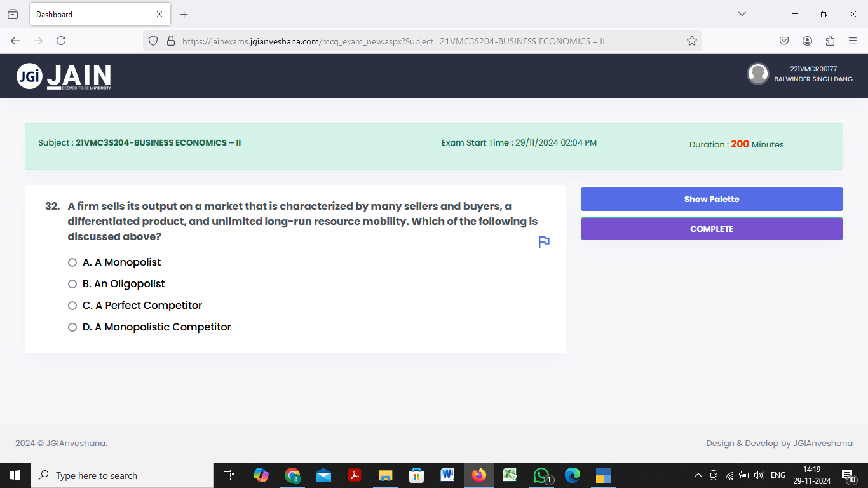Open the student profile avatar

[x=758, y=74]
